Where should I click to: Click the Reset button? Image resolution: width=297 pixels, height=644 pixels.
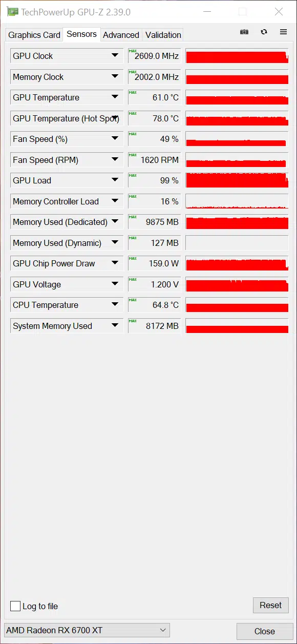(x=270, y=605)
